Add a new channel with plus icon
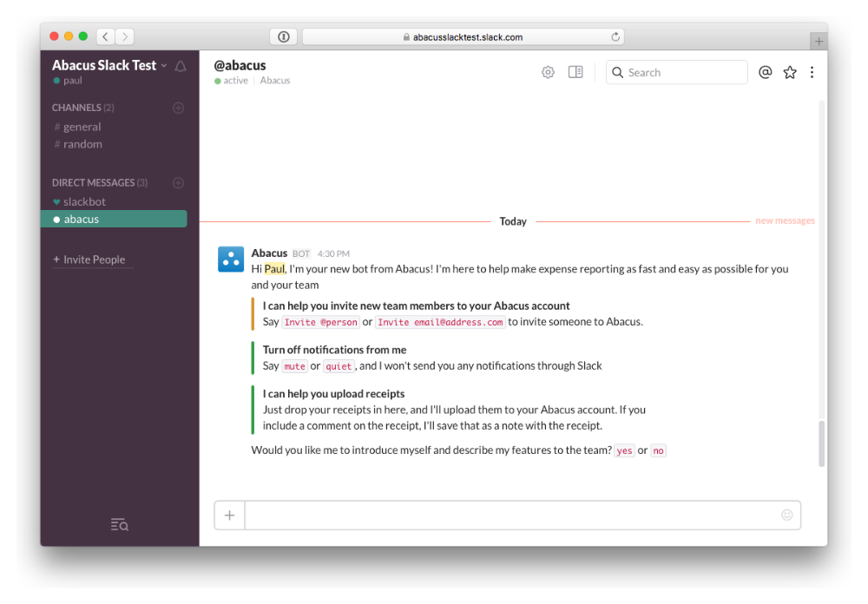 (178, 108)
